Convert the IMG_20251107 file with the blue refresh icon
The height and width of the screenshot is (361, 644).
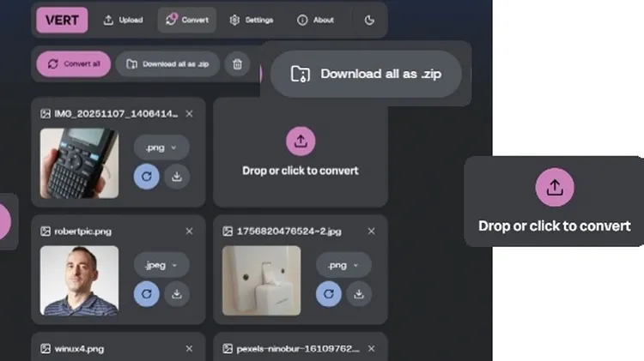pyautogui.click(x=147, y=176)
